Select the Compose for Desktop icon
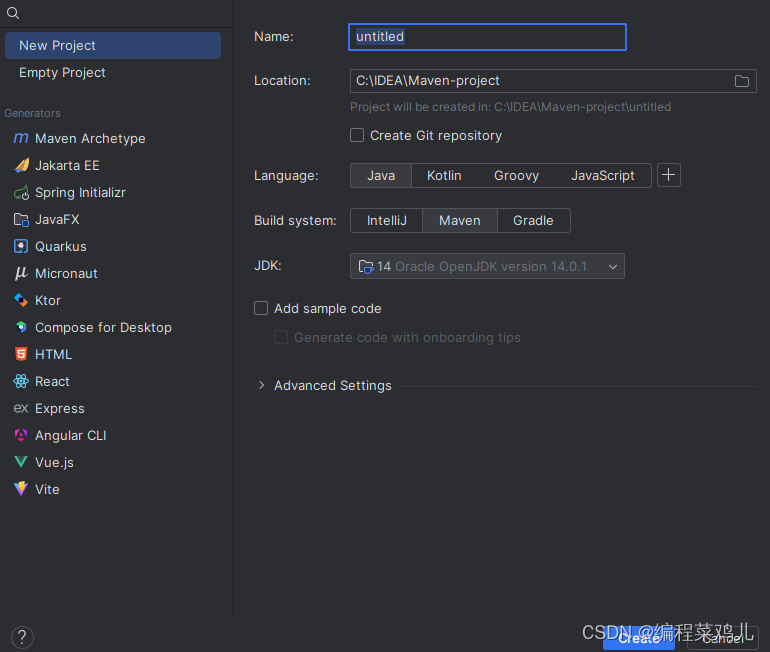 21,327
